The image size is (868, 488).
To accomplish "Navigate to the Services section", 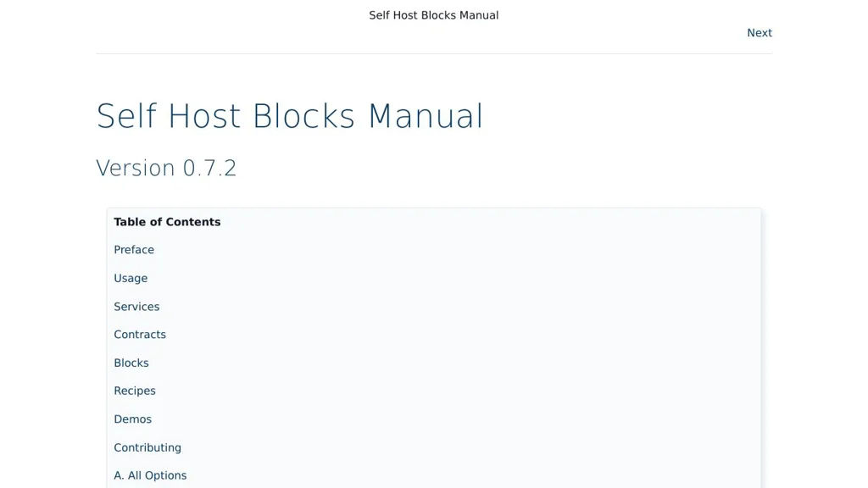I will click(x=136, y=307).
